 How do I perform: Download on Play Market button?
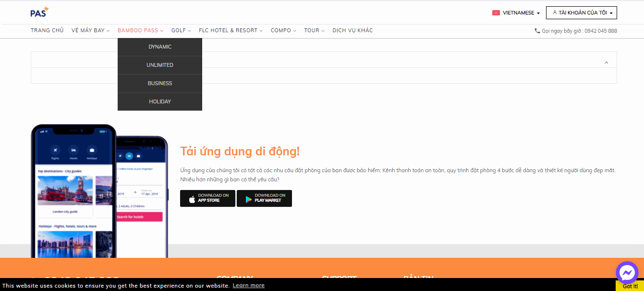pyautogui.click(x=264, y=198)
